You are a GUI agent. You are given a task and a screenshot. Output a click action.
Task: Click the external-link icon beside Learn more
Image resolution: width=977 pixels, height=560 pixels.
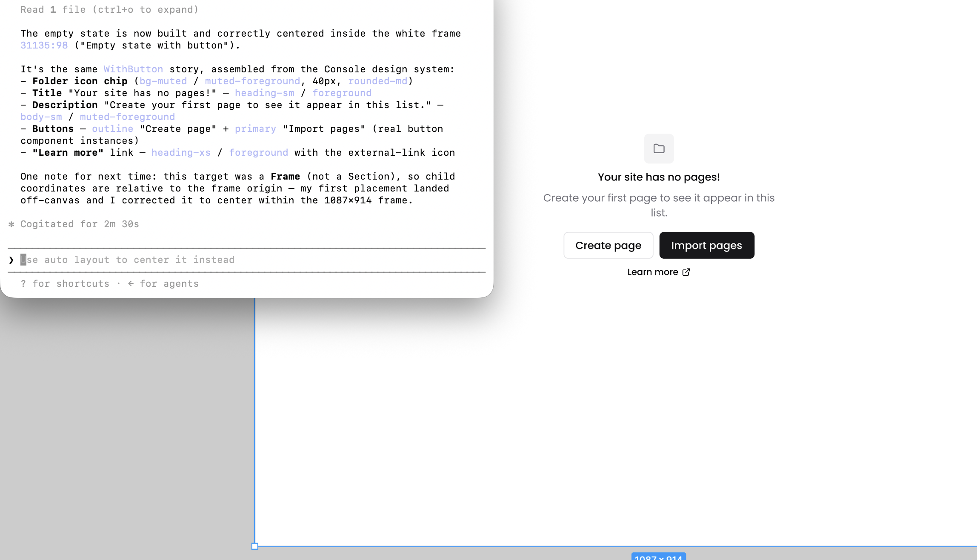686,272
